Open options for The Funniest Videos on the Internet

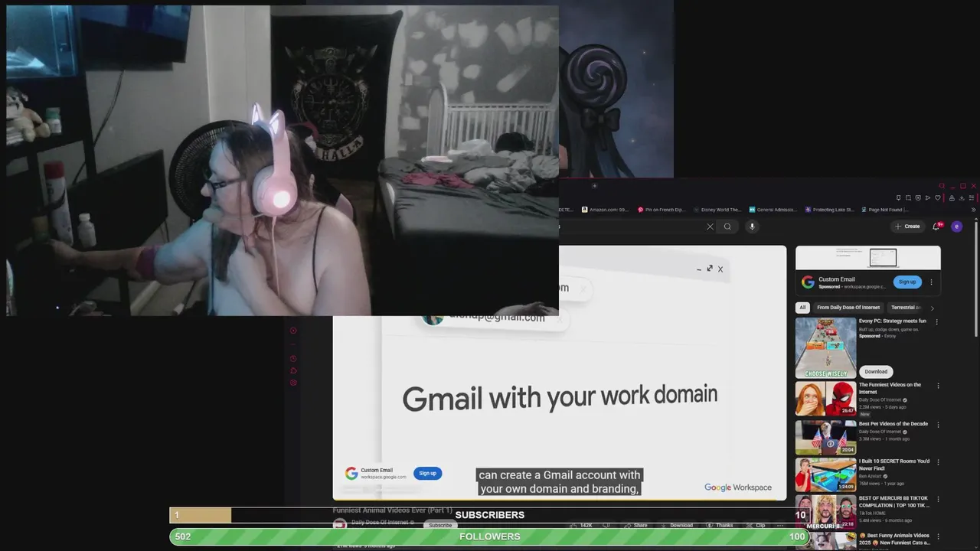tap(939, 386)
